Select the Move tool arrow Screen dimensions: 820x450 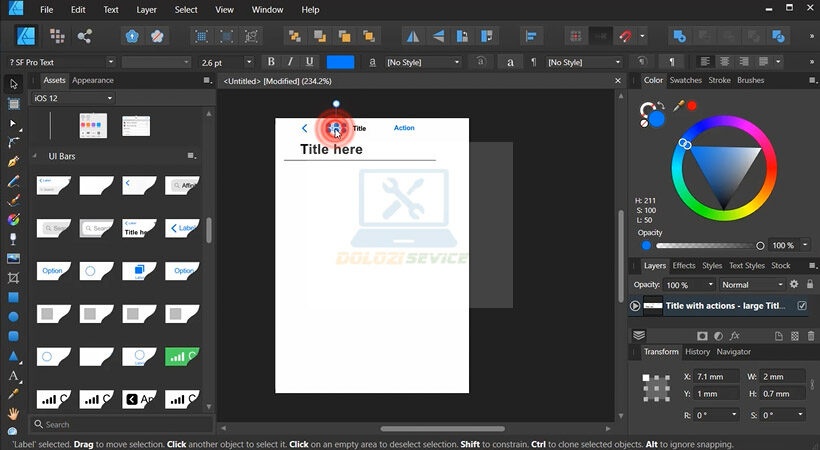click(14, 83)
